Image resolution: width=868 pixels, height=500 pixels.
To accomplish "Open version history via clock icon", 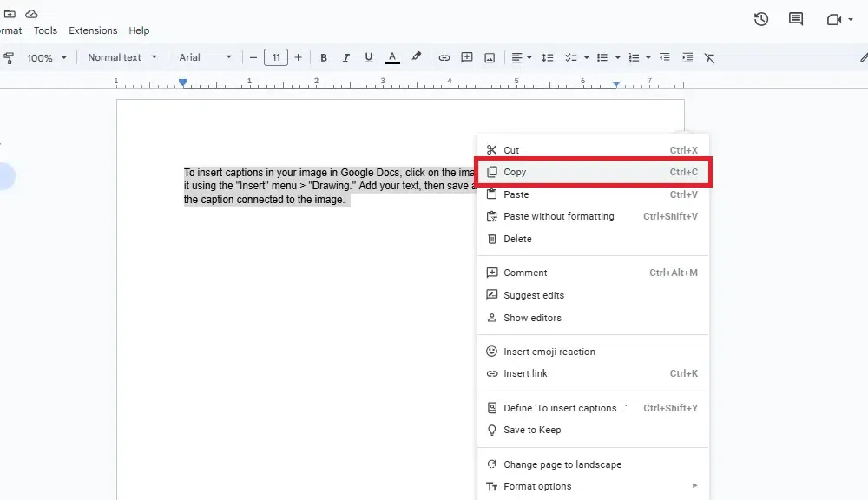I will tap(760, 18).
